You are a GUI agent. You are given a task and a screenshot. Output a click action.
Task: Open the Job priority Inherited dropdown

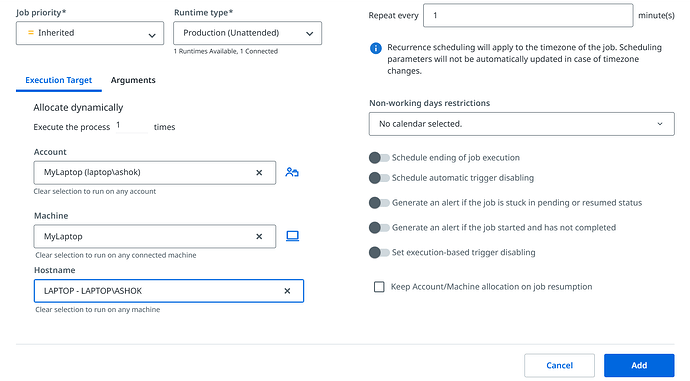(x=90, y=33)
